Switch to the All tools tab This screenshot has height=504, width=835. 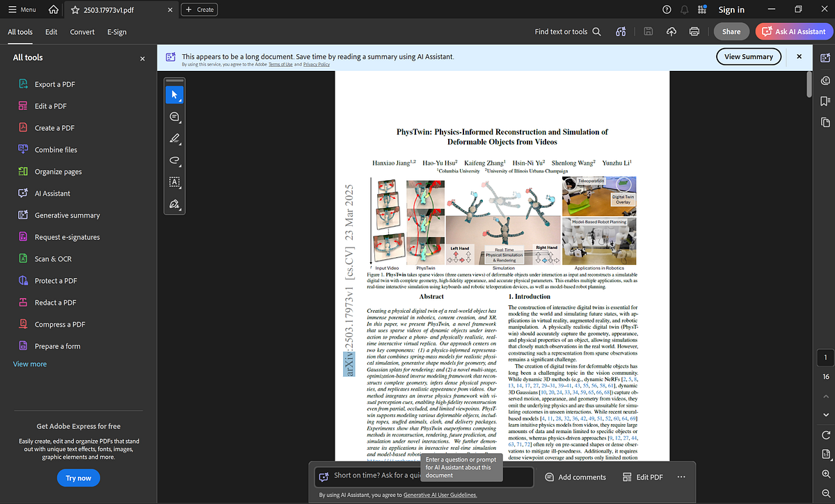coord(20,32)
